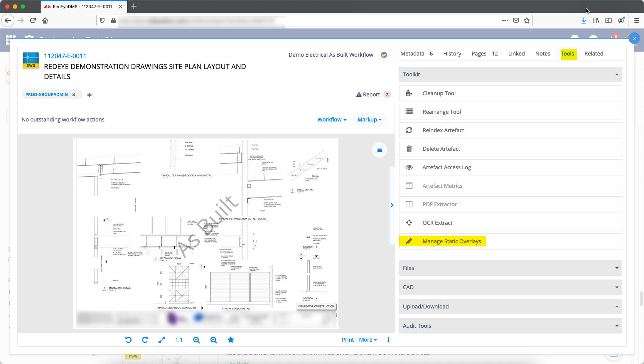The image size is (644, 364).
Task: Open browser library icon
Action: pyautogui.click(x=596, y=20)
